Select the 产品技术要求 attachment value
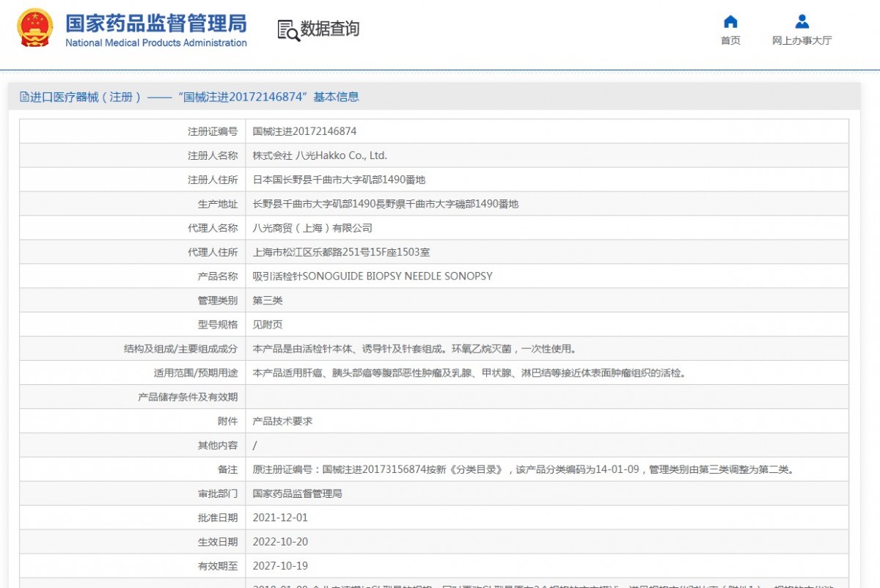The width and height of the screenshot is (880, 588). pyautogui.click(x=282, y=422)
